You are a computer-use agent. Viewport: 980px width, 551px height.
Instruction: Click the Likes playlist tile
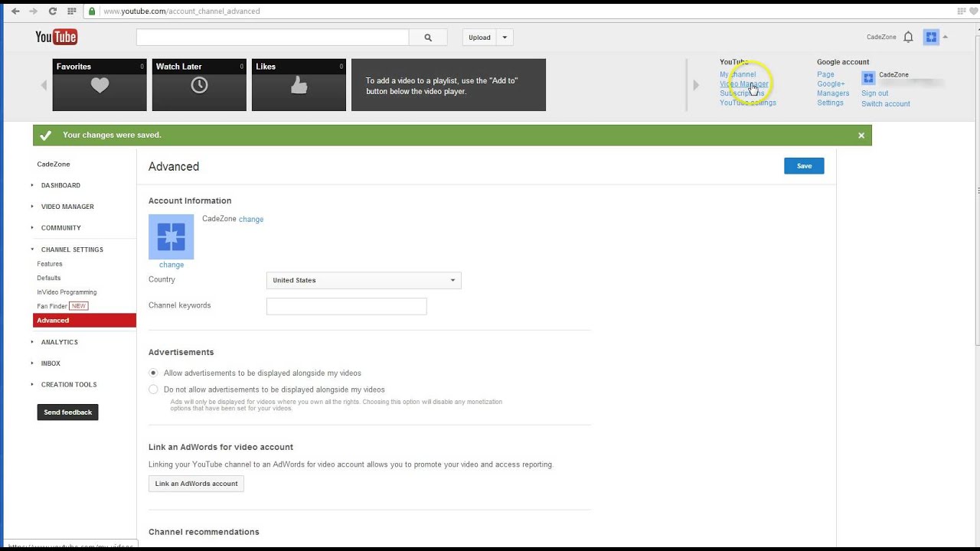(299, 85)
